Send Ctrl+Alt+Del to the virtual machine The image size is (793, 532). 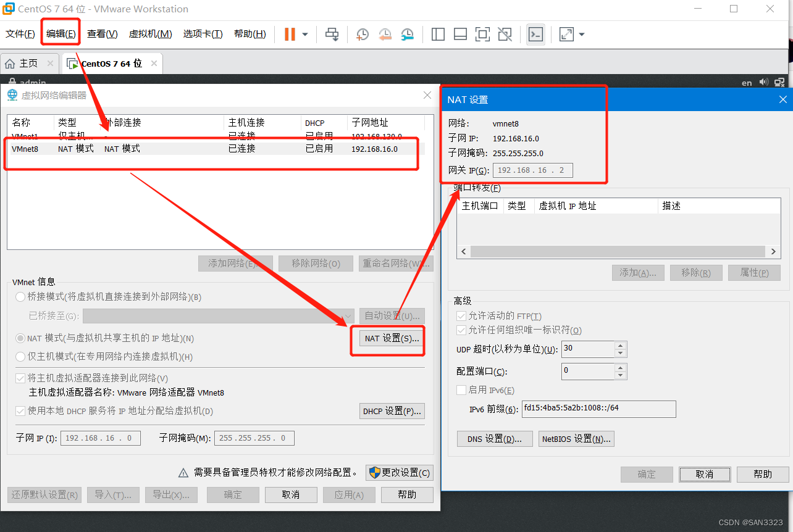[x=332, y=35]
